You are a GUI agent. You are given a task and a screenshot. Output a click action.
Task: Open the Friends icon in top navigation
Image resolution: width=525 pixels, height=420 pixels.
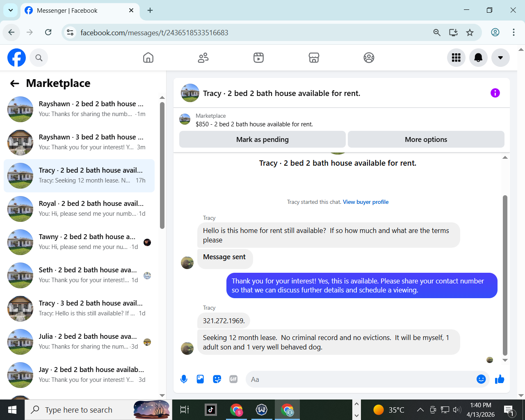coord(203,58)
